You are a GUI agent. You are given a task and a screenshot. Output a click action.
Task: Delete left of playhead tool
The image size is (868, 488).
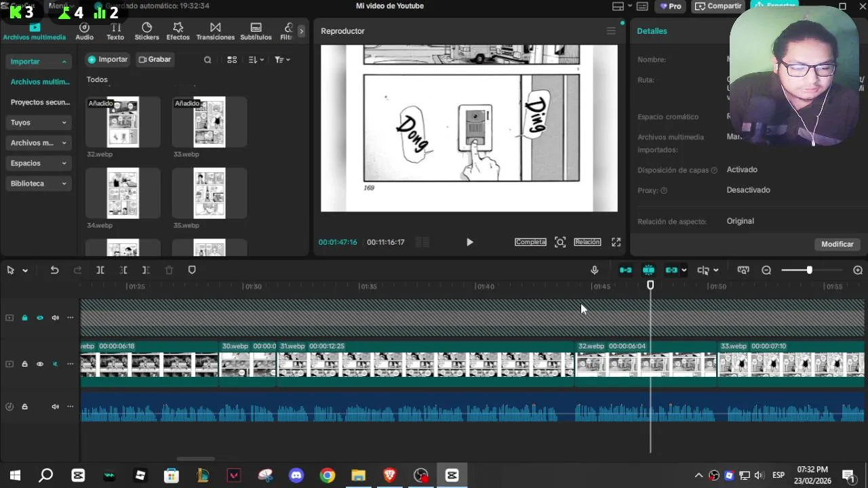coord(123,270)
